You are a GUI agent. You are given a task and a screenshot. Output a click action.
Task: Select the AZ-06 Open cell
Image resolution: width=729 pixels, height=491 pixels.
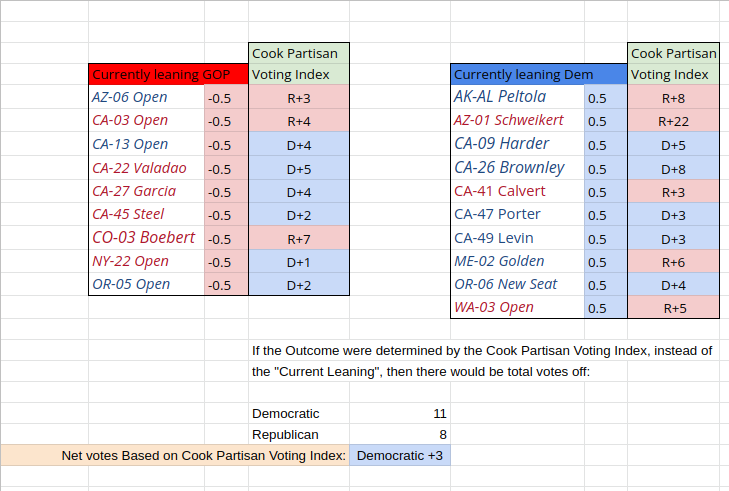click(x=146, y=97)
